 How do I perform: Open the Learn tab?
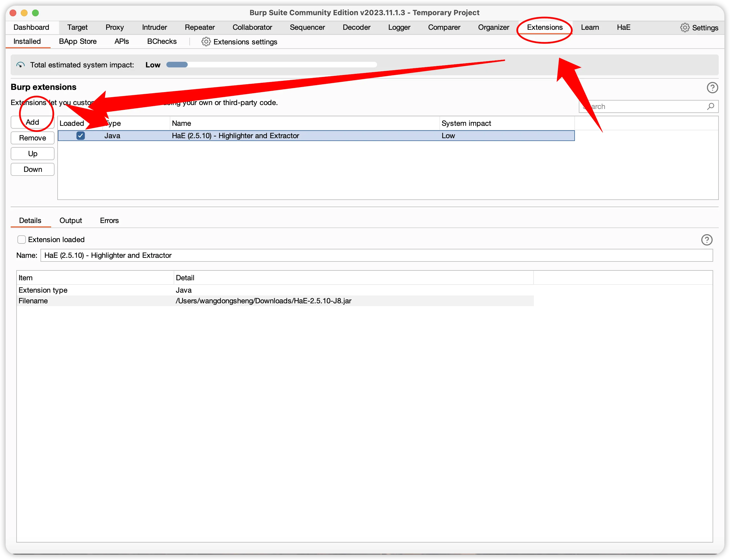click(590, 27)
